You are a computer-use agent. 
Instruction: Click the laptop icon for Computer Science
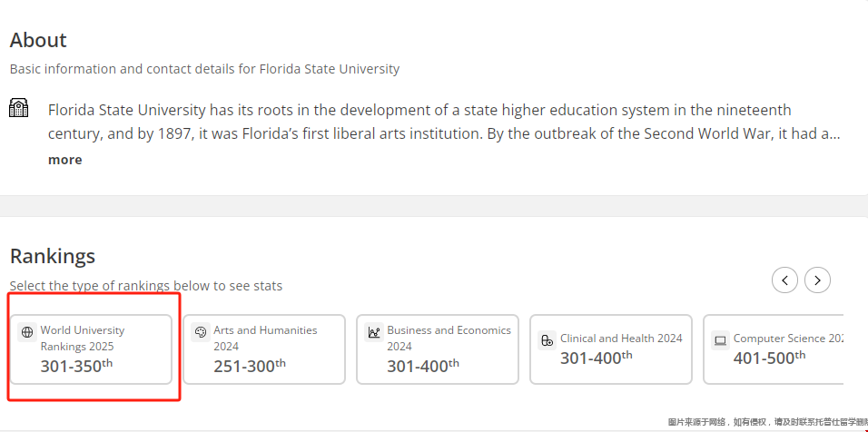click(x=720, y=340)
